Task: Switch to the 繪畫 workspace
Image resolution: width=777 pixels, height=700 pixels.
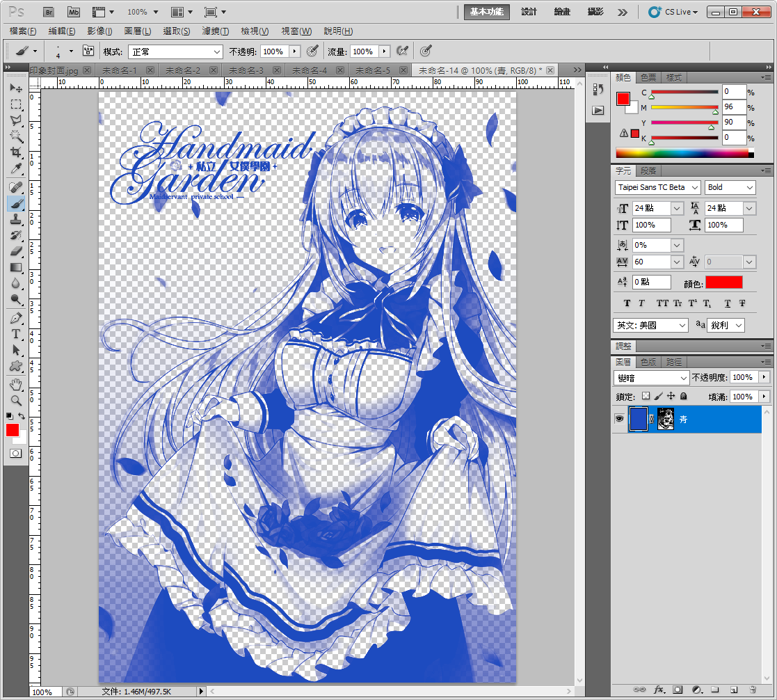Action: 562,12
